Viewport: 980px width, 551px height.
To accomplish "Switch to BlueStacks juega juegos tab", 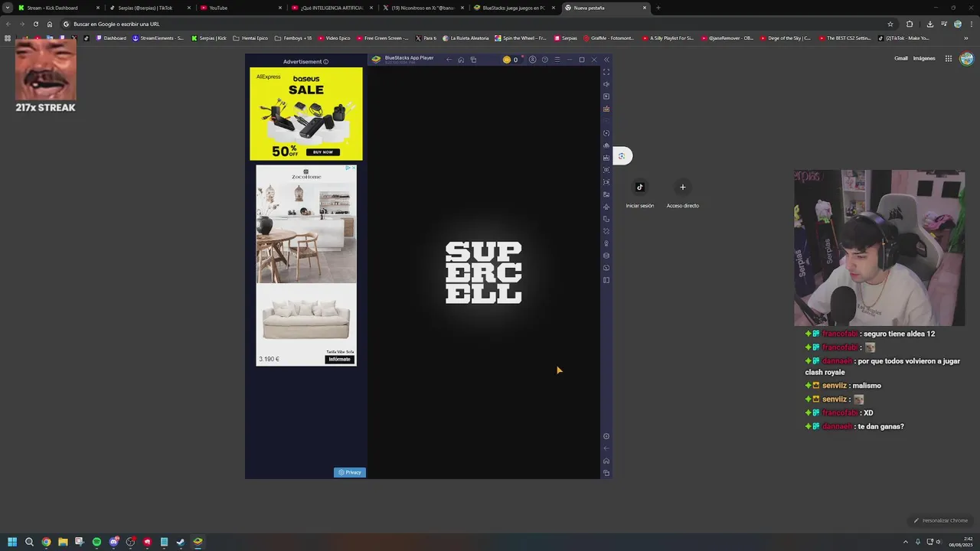I will click(x=514, y=8).
